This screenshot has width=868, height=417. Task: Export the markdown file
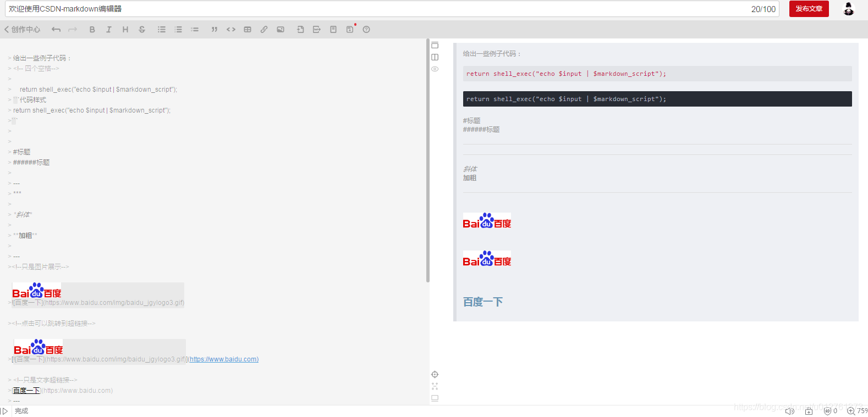click(x=317, y=30)
